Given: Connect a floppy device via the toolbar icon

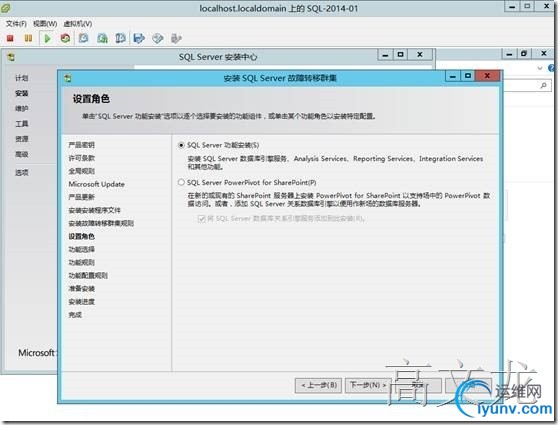Looking at the screenshot, I should [x=139, y=38].
